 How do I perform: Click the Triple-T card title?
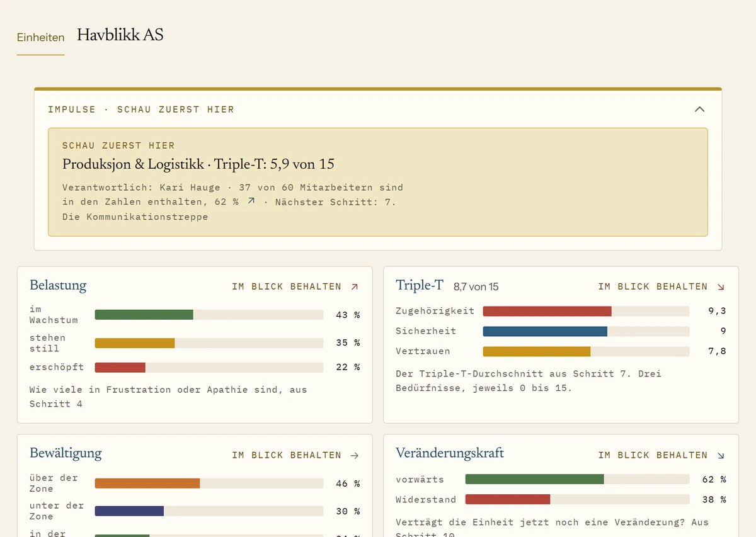coord(420,285)
